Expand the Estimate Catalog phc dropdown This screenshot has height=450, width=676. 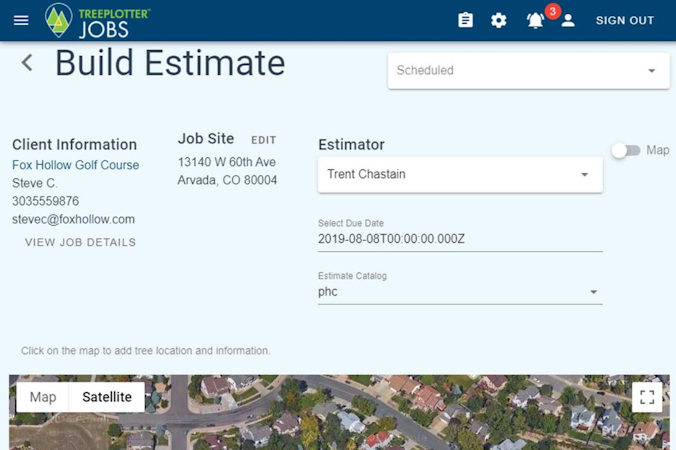pyautogui.click(x=460, y=292)
